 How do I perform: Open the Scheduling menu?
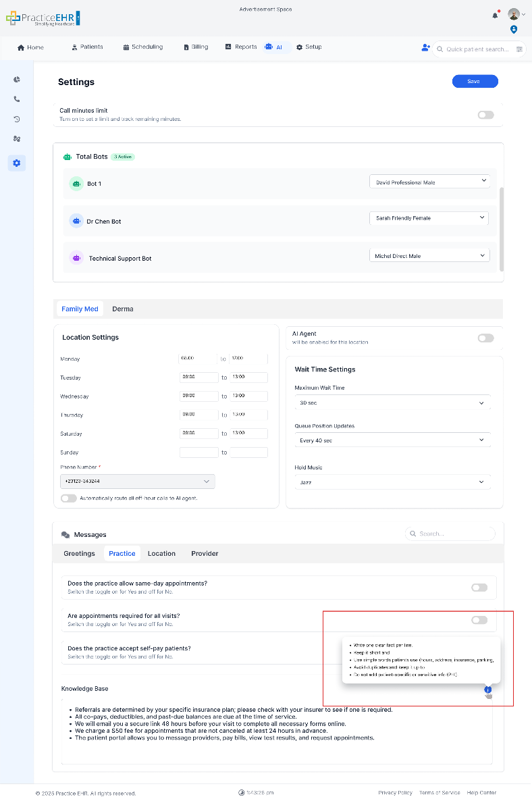(143, 47)
